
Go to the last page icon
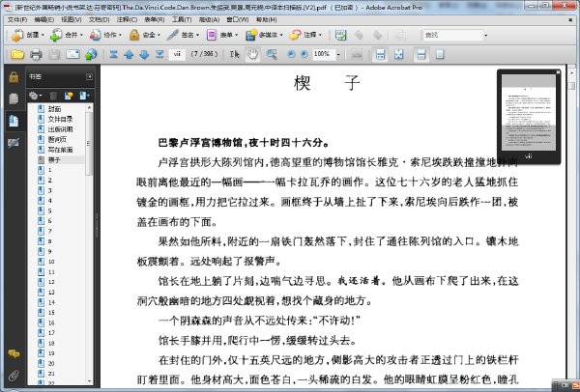pyautogui.click(x=159, y=55)
